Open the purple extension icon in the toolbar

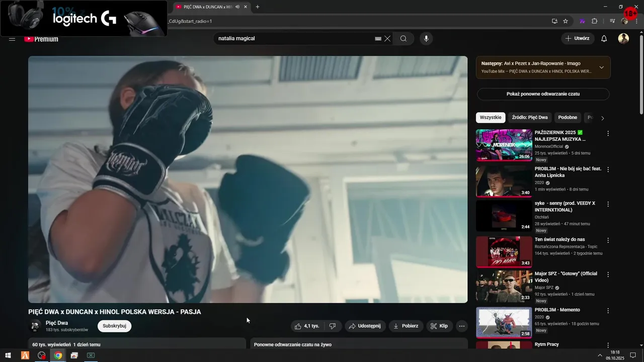582,21
